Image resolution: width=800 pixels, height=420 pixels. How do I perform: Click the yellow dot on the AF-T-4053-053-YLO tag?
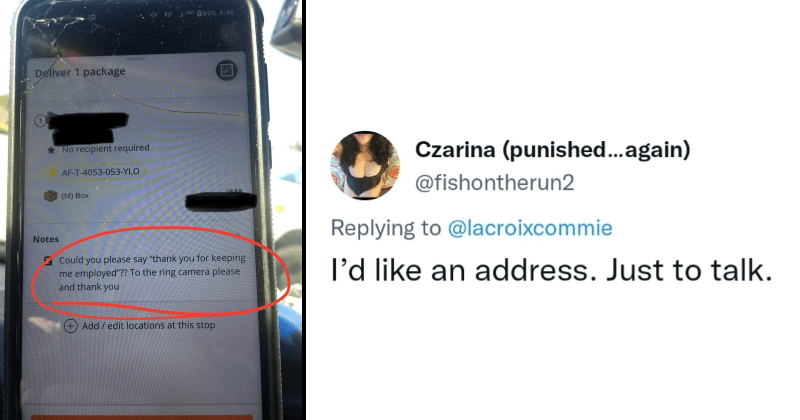point(53,173)
